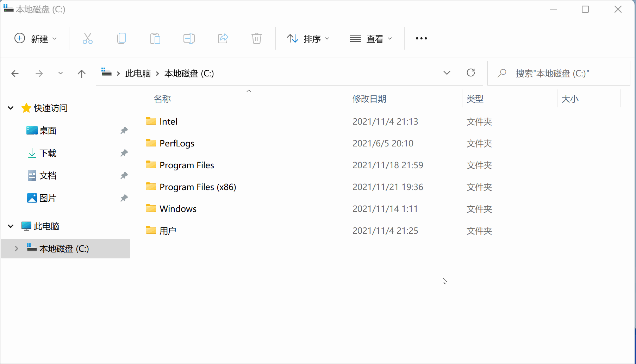This screenshot has width=636, height=364.
Task: Navigate back using the back arrow
Action: click(x=15, y=73)
